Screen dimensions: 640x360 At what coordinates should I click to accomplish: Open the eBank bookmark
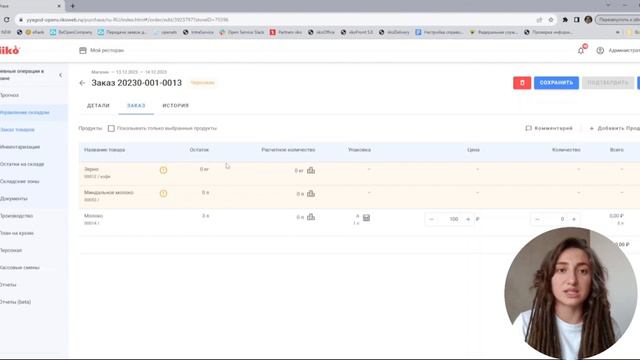coord(35,32)
